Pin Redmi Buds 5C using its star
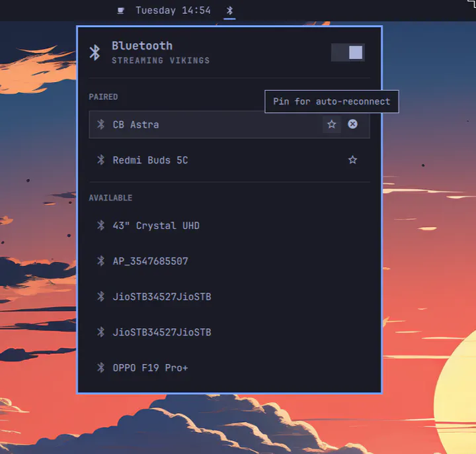 (352, 160)
